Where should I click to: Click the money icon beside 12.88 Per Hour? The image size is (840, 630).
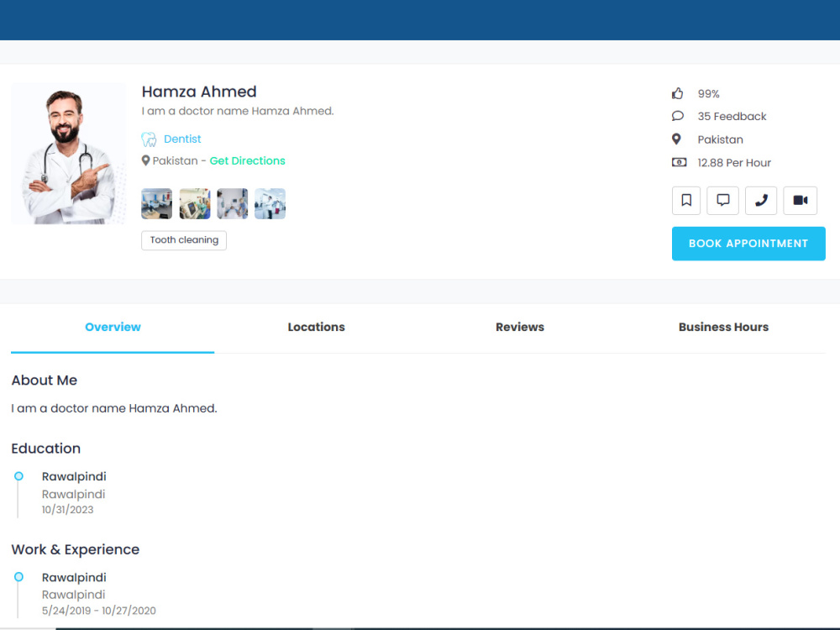pos(679,162)
